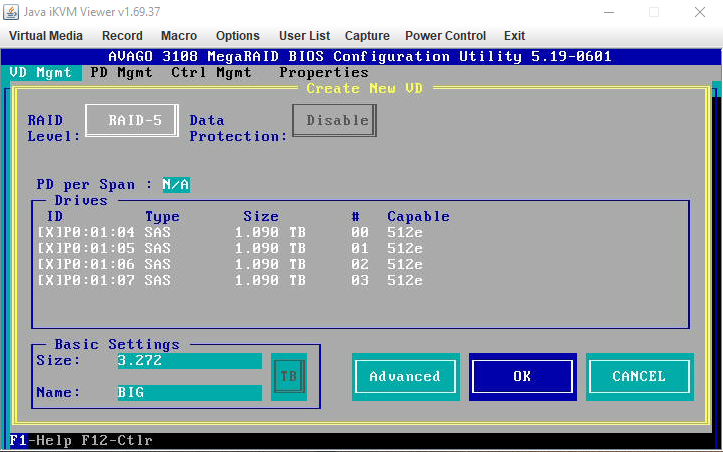723x452 pixels.
Task: Switch to the VD Mgmt tab
Action: pos(41,72)
